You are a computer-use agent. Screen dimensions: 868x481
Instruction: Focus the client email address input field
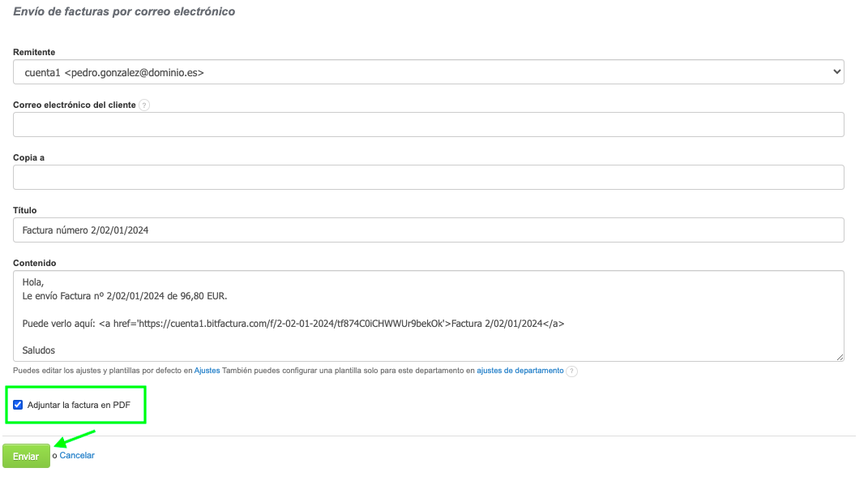[x=428, y=125]
